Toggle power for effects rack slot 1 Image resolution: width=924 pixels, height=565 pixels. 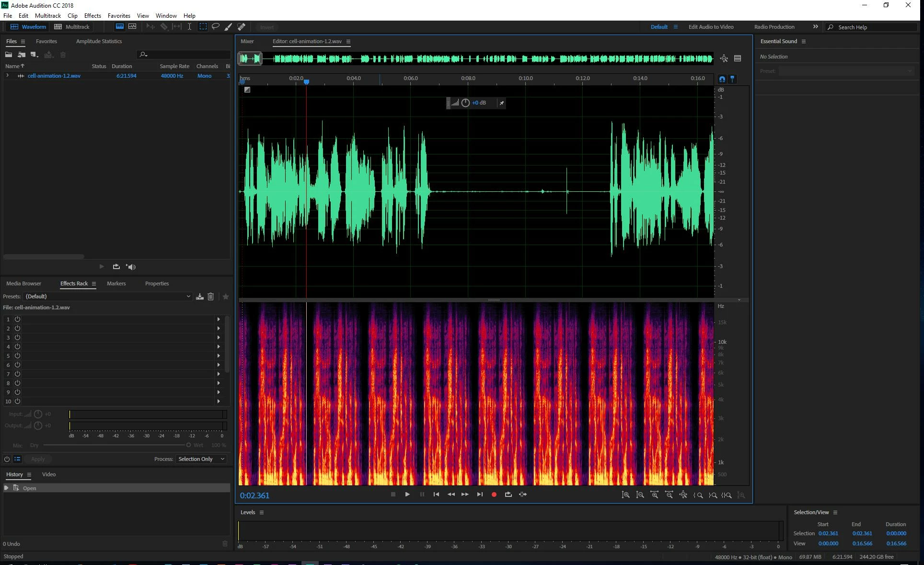[x=17, y=319]
